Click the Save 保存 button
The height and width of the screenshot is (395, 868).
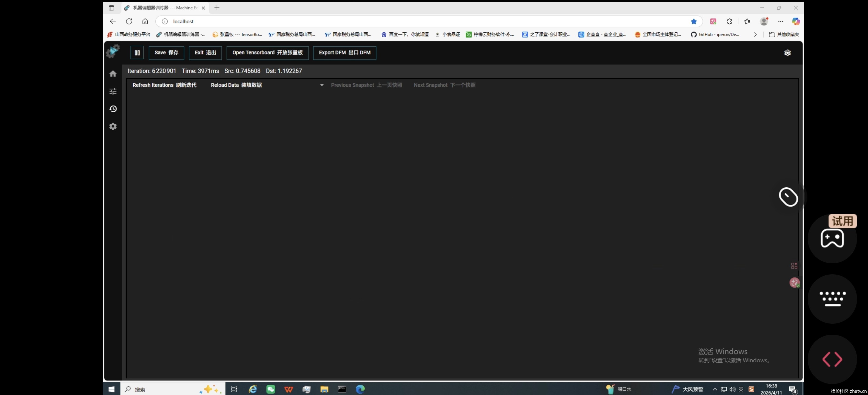[x=167, y=53]
